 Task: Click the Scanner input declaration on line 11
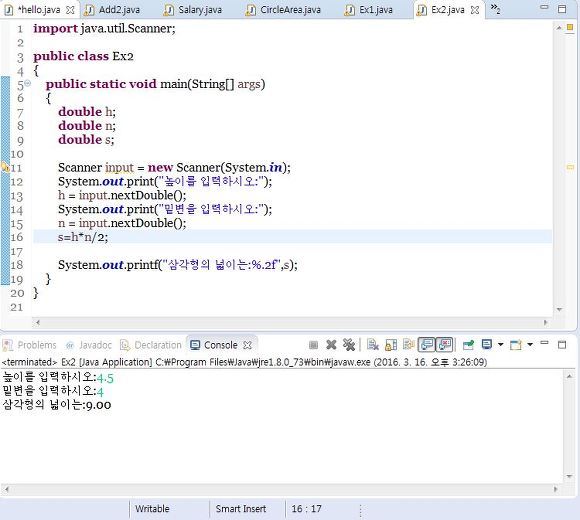pos(174,168)
